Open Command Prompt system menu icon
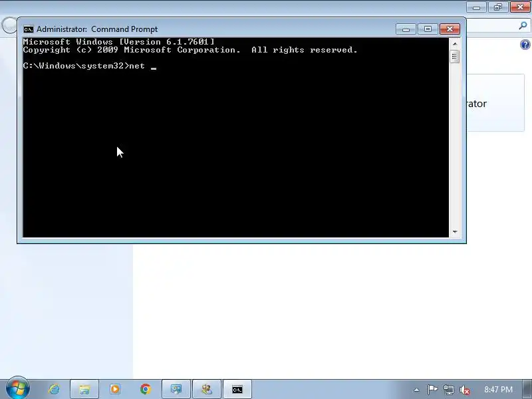 (x=29, y=29)
